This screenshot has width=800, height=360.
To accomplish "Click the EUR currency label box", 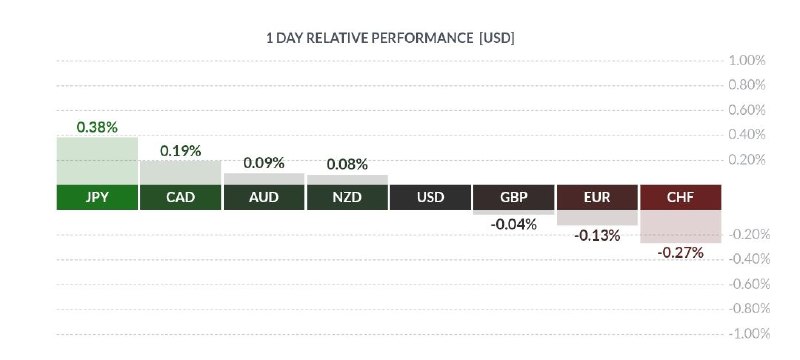I will click(x=597, y=197).
